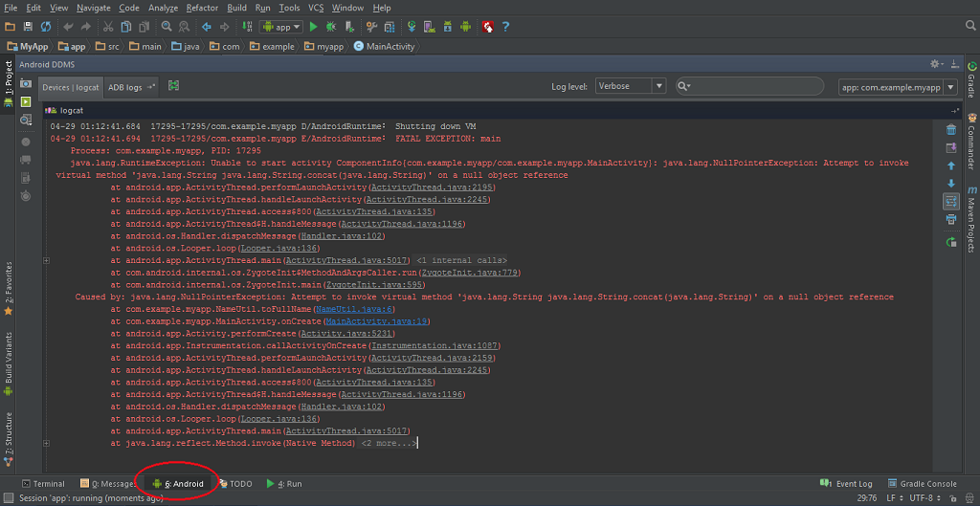The height and width of the screenshot is (506, 980).
Task: Switch to the ADB logs tab
Action: [125, 87]
